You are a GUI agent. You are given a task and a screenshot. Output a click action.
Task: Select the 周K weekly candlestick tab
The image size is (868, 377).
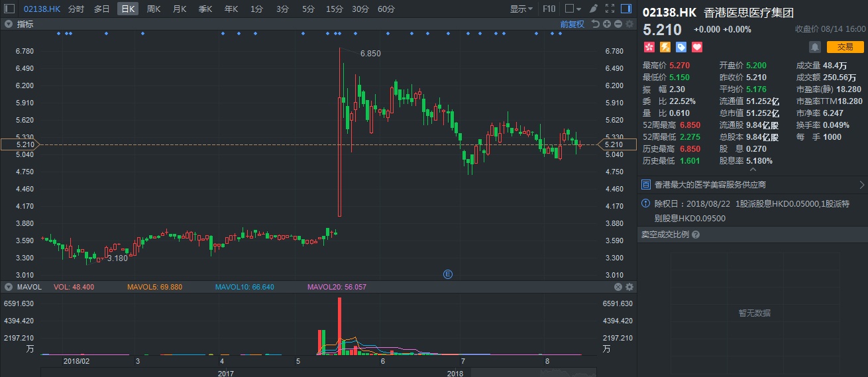tap(154, 9)
